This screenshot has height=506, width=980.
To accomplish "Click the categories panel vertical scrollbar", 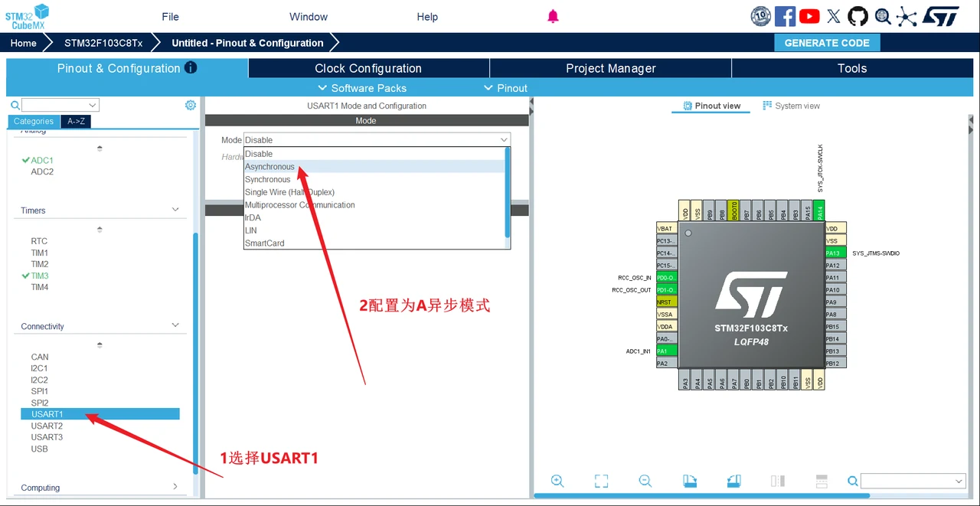I will coord(195,352).
